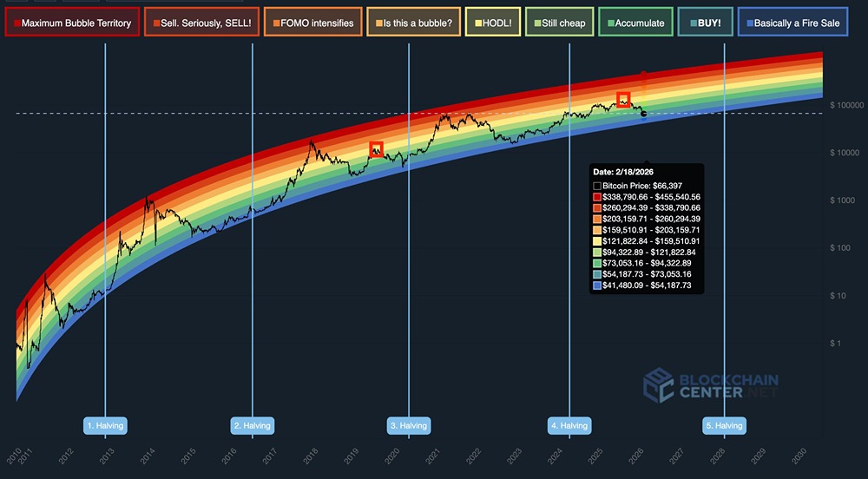Toggle the Maximum Bubble Territory legend band
This screenshot has width=868, height=479.
tap(72, 22)
